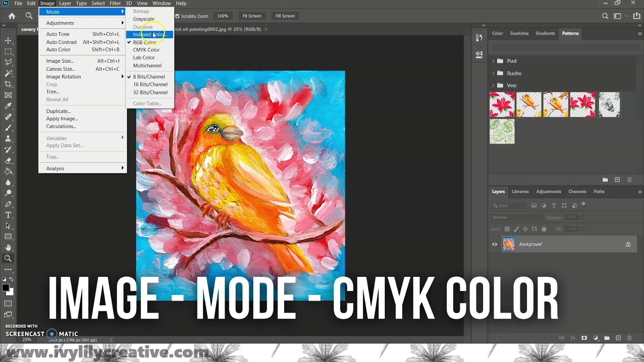Click the foreground color swatch

pyautogui.click(x=6, y=288)
